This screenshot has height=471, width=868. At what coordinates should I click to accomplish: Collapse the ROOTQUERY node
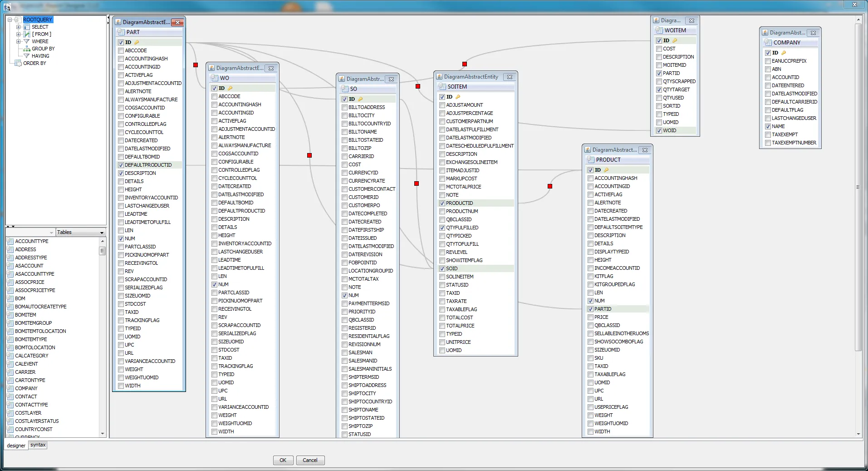point(10,20)
